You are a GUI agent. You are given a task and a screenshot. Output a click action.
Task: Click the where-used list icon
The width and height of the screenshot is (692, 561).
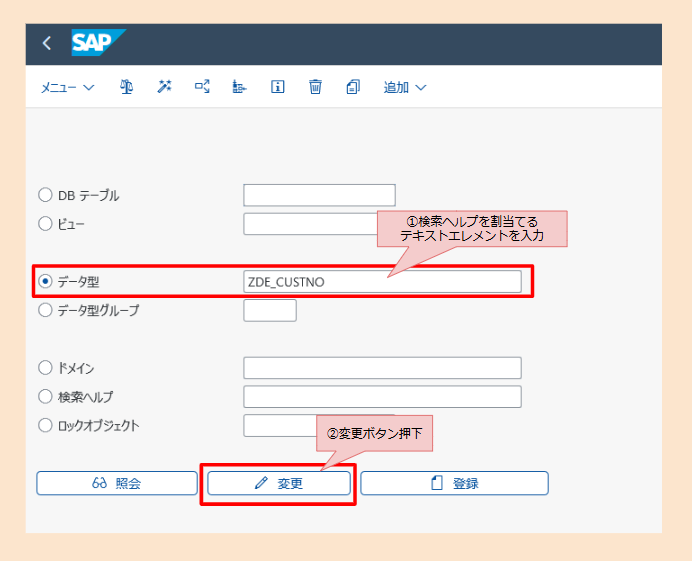202,87
